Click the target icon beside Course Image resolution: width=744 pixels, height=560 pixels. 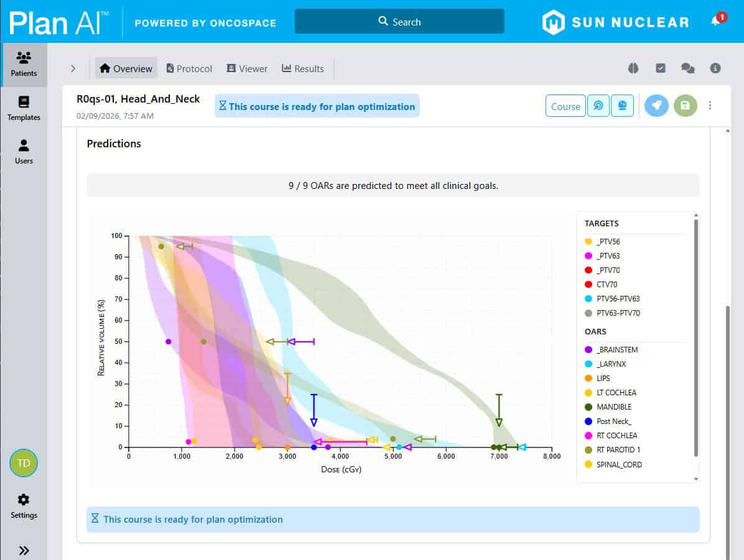coord(598,106)
